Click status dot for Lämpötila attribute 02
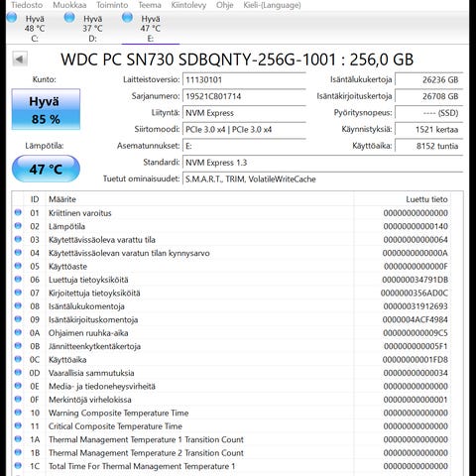 pyautogui.click(x=18, y=226)
